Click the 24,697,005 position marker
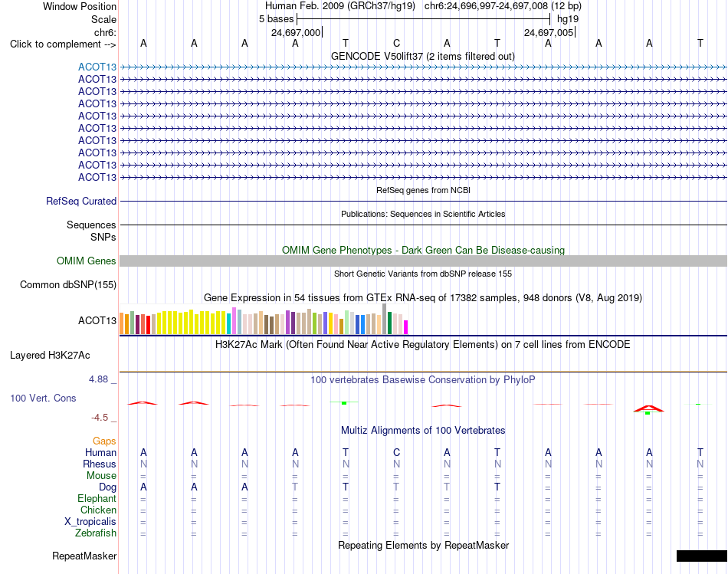 (549, 32)
